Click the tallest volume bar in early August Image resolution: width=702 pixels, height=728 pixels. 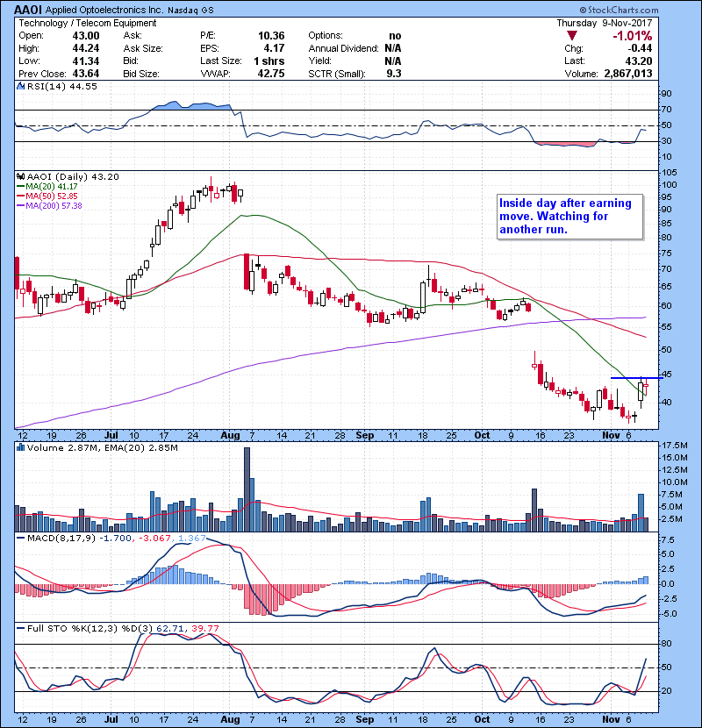point(247,489)
